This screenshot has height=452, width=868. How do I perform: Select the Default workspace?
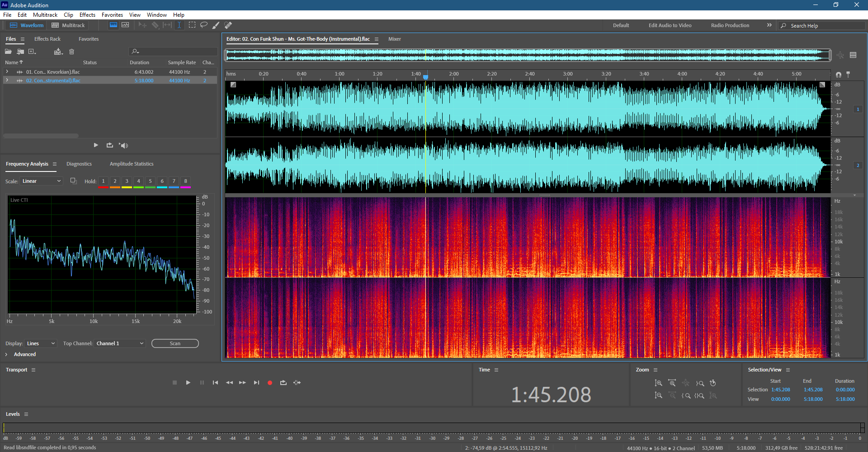621,25
